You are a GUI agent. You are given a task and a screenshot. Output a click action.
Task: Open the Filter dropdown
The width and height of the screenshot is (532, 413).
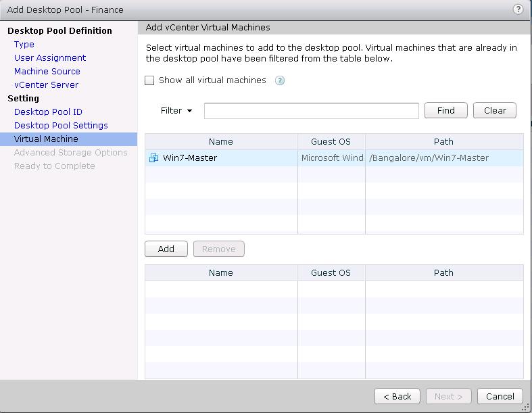pyautogui.click(x=176, y=111)
